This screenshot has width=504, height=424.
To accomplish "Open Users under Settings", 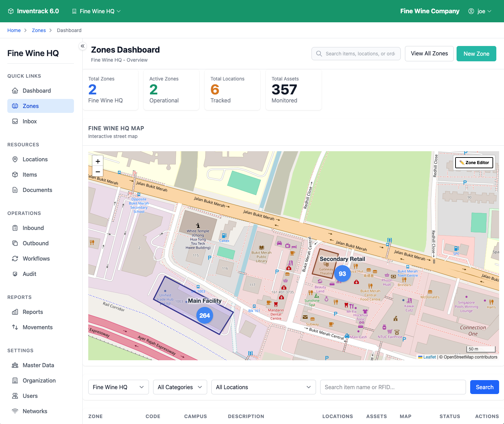I will pos(40,396).
